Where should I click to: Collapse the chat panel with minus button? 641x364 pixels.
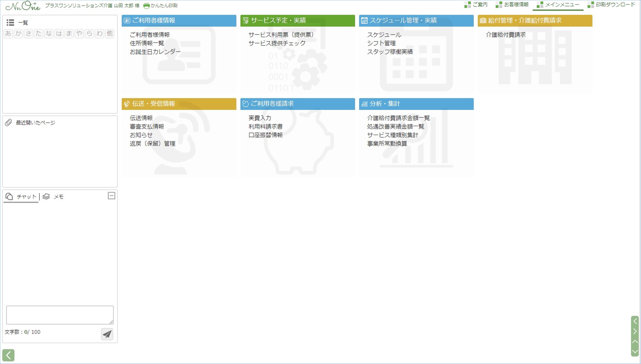point(111,195)
